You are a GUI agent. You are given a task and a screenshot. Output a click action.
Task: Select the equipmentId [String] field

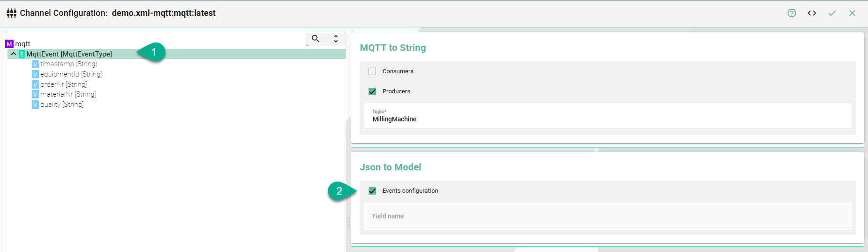click(x=71, y=74)
